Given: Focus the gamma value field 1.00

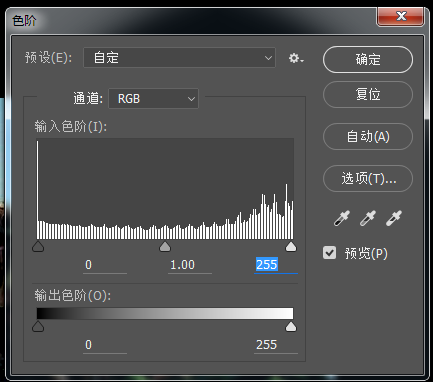Looking at the screenshot, I should click(x=190, y=265).
